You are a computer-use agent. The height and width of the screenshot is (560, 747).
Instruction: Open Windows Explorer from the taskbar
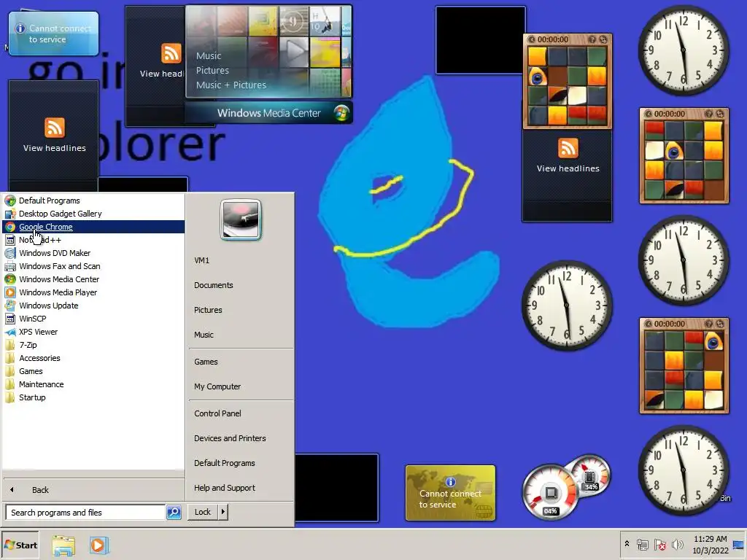click(63, 545)
